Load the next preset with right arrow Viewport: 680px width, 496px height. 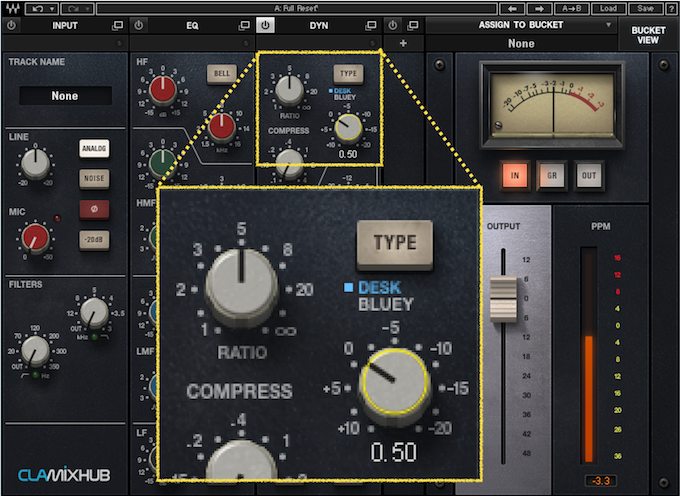coord(539,9)
